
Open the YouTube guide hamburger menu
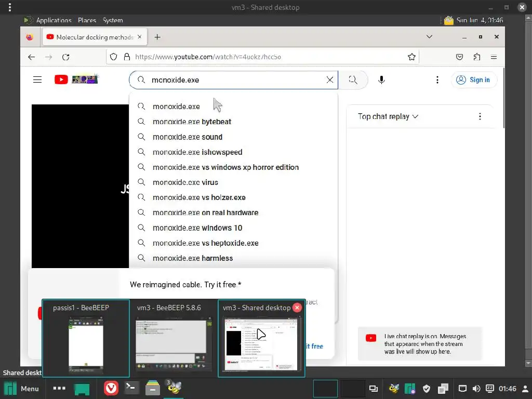(x=37, y=79)
